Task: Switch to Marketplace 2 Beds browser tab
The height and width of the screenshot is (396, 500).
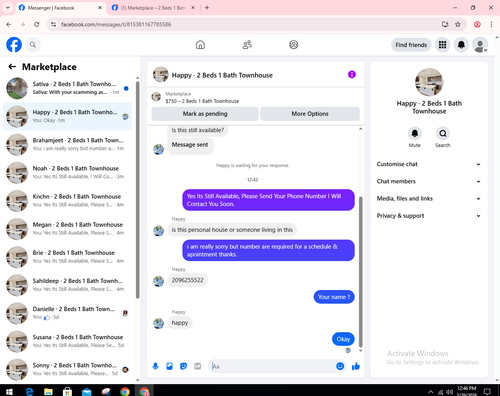Action: (x=153, y=8)
